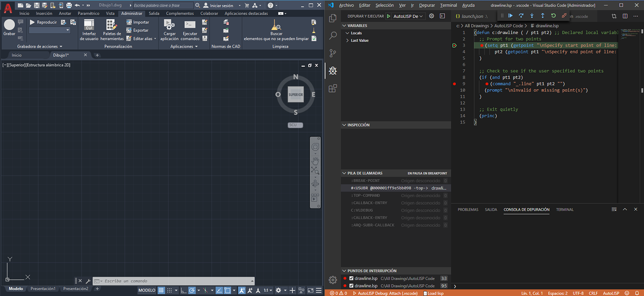This screenshot has height=296, width=644.
Task: Open Source Control sidebar icon
Action: (333, 53)
